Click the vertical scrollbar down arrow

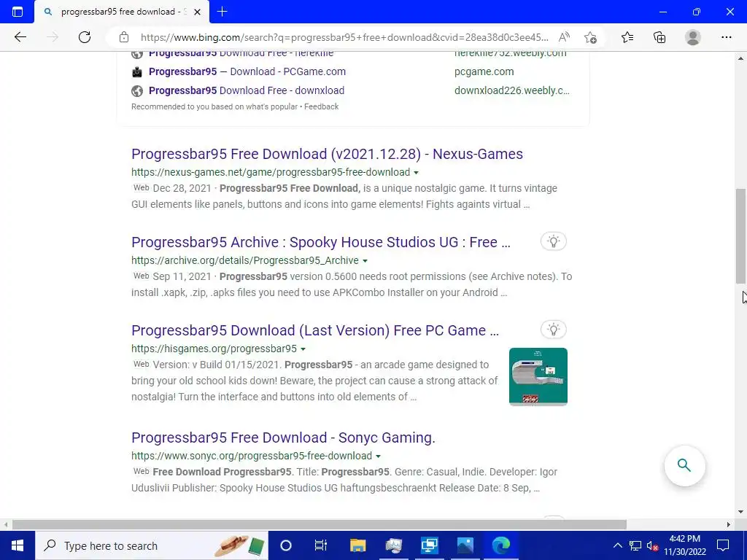[740, 513]
